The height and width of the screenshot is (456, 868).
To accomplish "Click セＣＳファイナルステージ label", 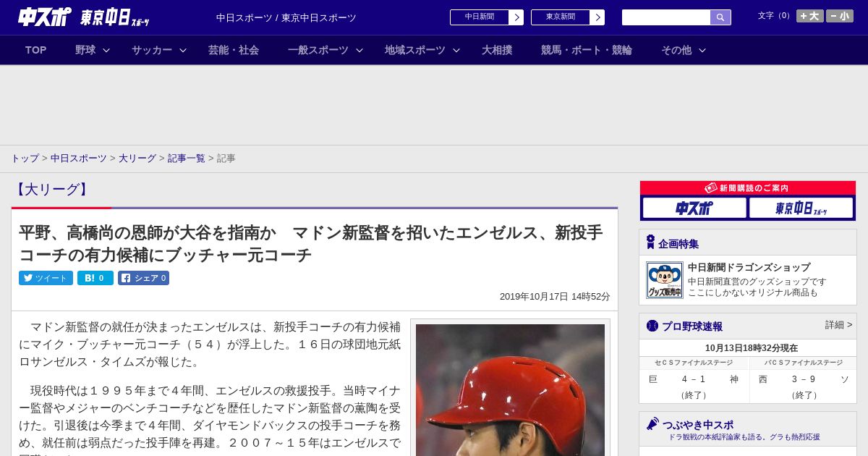I will pyautogui.click(x=694, y=363).
